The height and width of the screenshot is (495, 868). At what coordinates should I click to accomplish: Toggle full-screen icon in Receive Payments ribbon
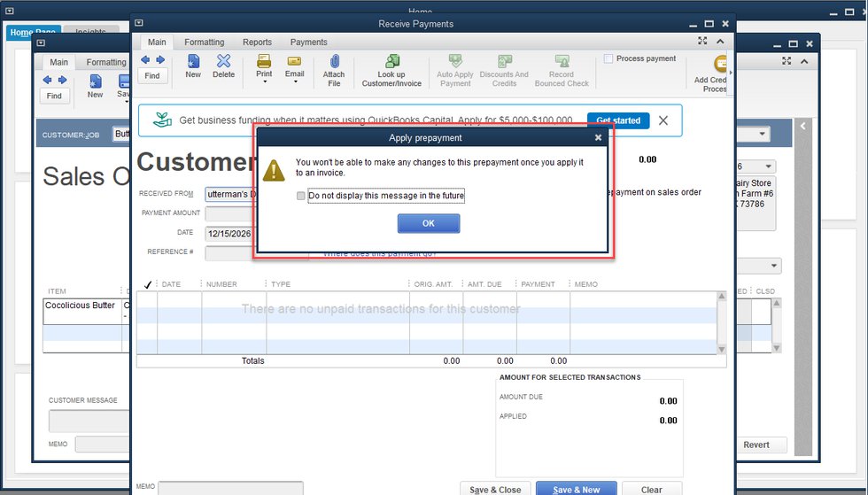(702, 42)
